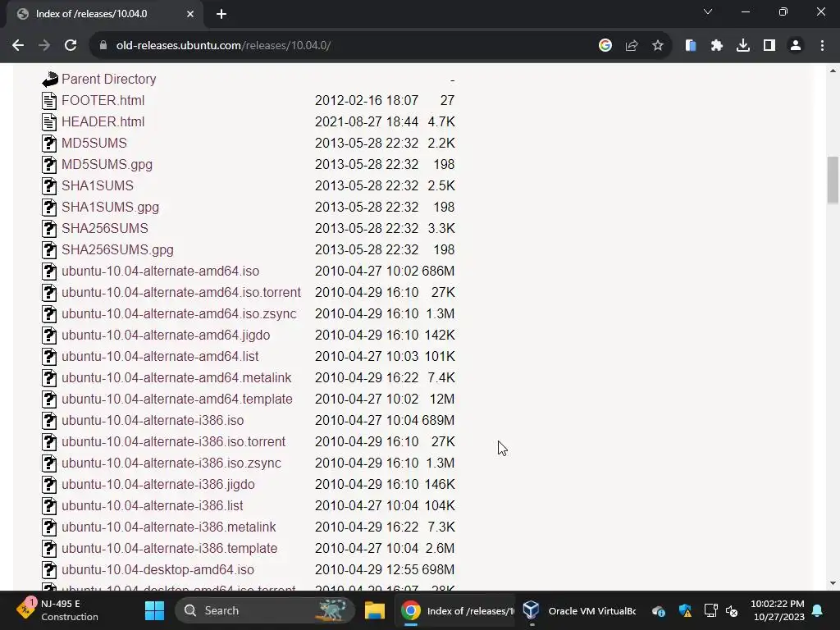840x630 pixels.
Task: Open the notifications bell icon
Action: pyautogui.click(x=817, y=610)
